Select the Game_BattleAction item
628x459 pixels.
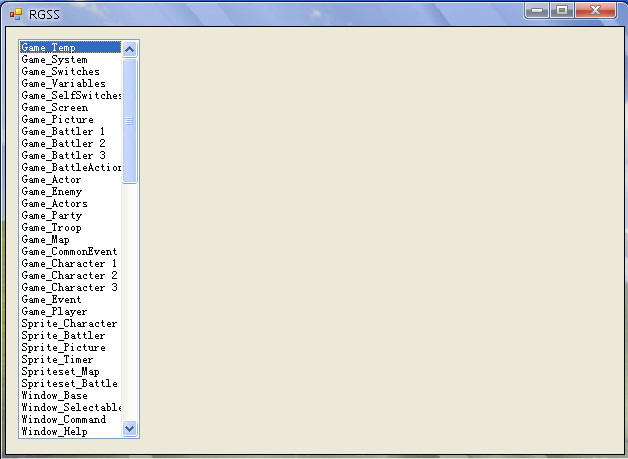(70, 167)
